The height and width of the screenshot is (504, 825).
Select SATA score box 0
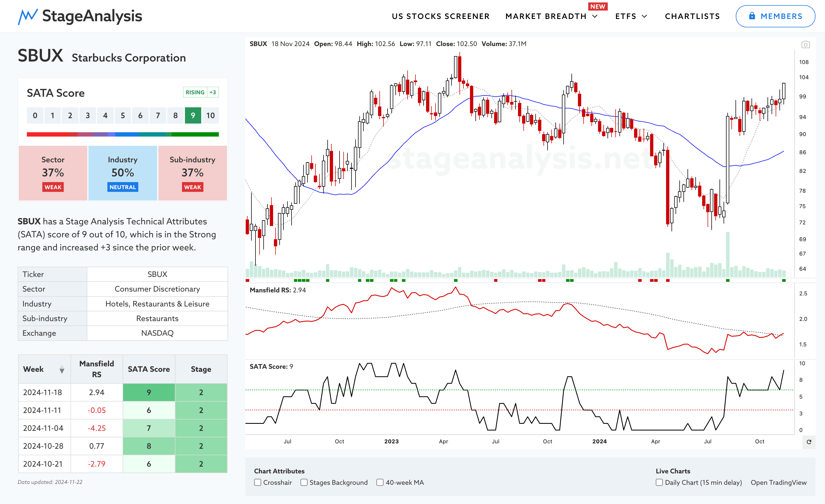pyautogui.click(x=35, y=115)
